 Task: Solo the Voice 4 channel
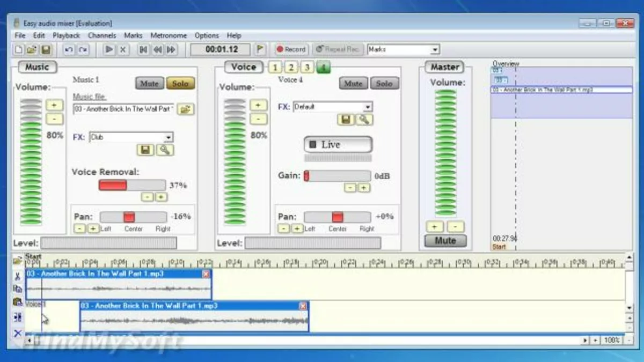click(385, 84)
